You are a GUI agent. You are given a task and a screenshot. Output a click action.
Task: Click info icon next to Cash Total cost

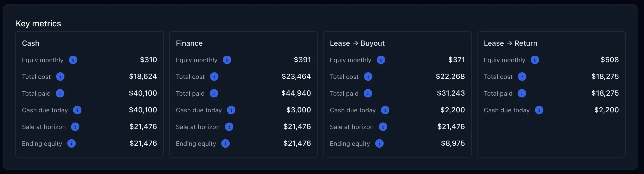click(x=60, y=77)
